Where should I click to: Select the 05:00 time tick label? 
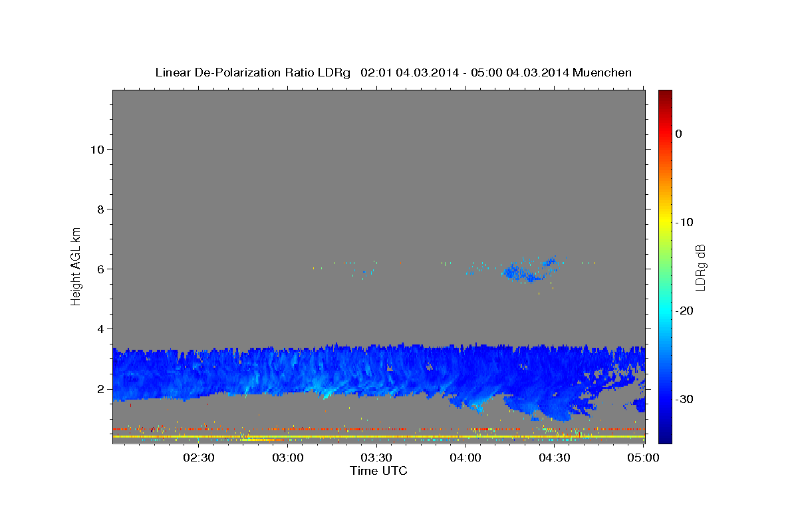(x=643, y=458)
